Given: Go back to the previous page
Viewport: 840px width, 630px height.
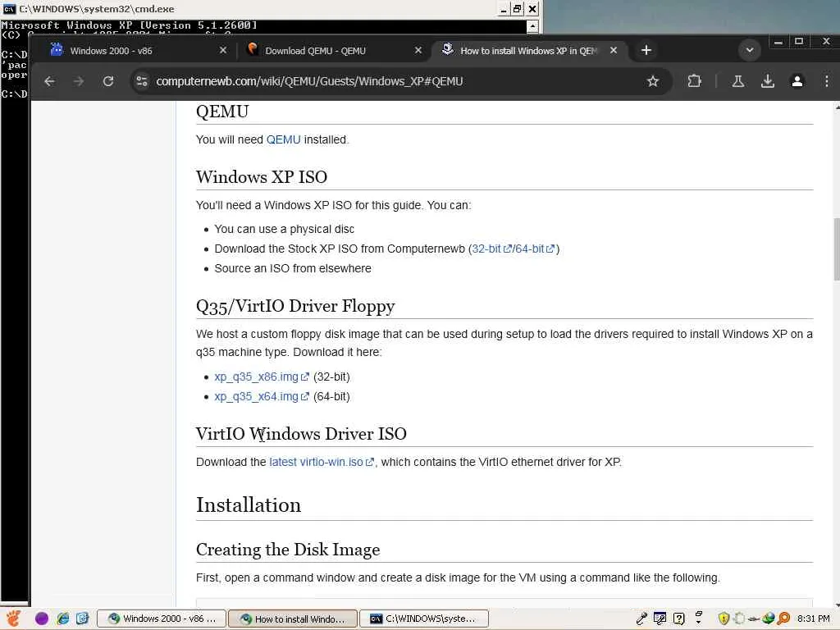Looking at the screenshot, I should click(x=49, y=81).
